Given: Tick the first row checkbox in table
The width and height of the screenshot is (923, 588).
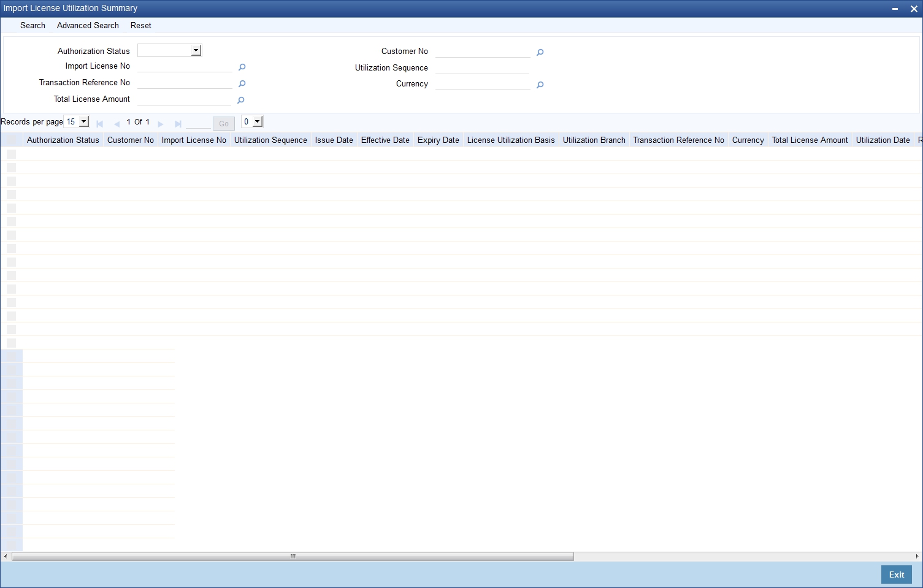Looking at the screenshot, I should coord(11,154).
